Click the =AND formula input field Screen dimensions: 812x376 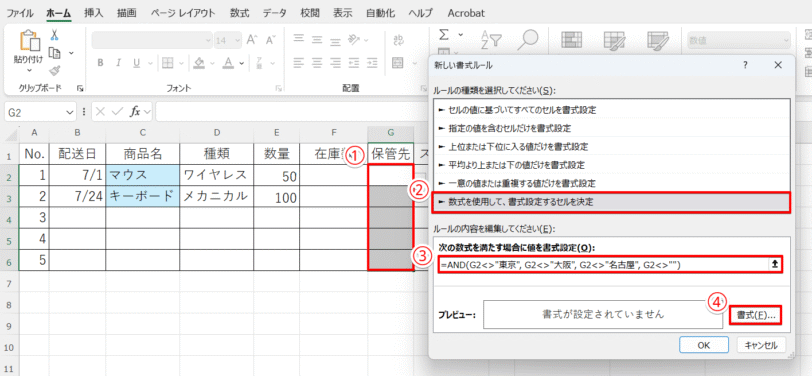coord(603,265)
